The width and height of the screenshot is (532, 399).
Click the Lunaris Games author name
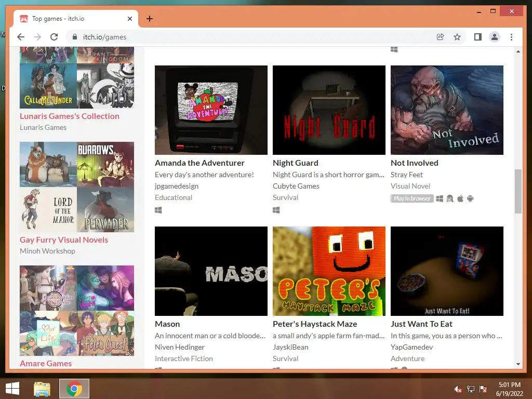click(43, 127)
